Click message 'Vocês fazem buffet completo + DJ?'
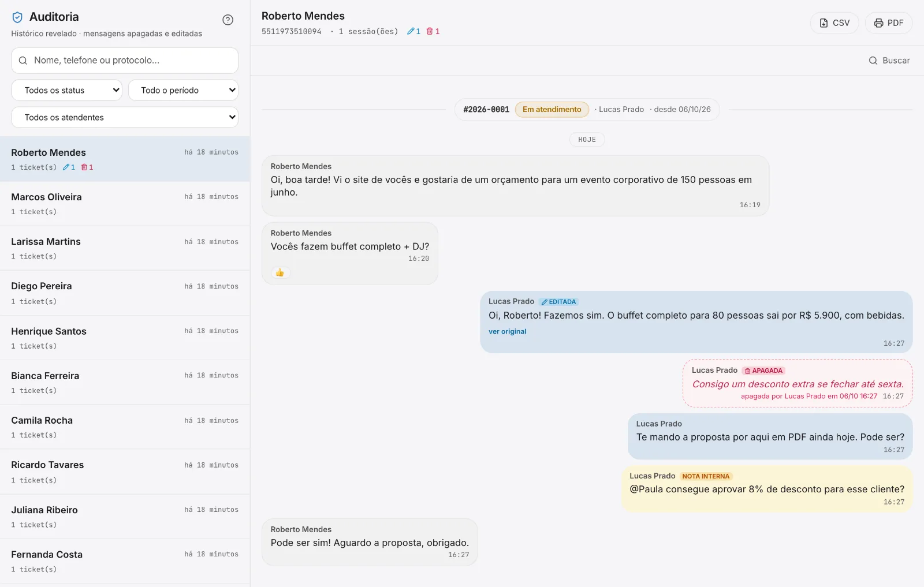Viewport: 924px width, 587px height. tap(350, 253)
